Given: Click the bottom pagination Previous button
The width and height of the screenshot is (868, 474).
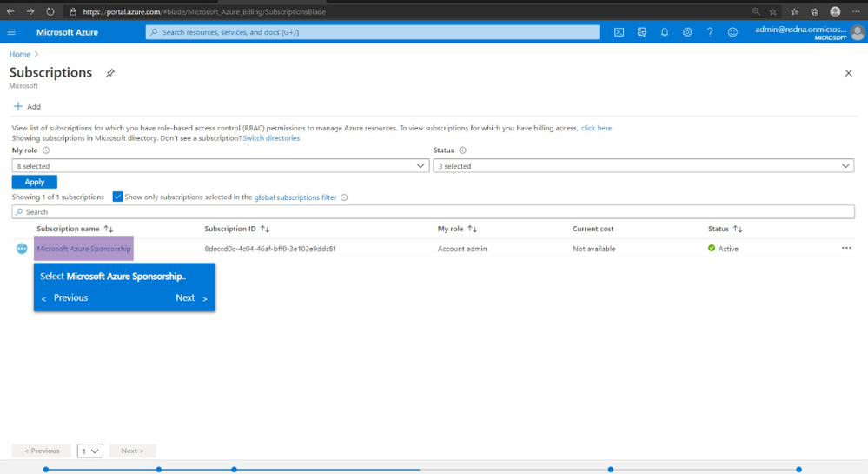Looking at the screenshot, I should pos(42,451).
